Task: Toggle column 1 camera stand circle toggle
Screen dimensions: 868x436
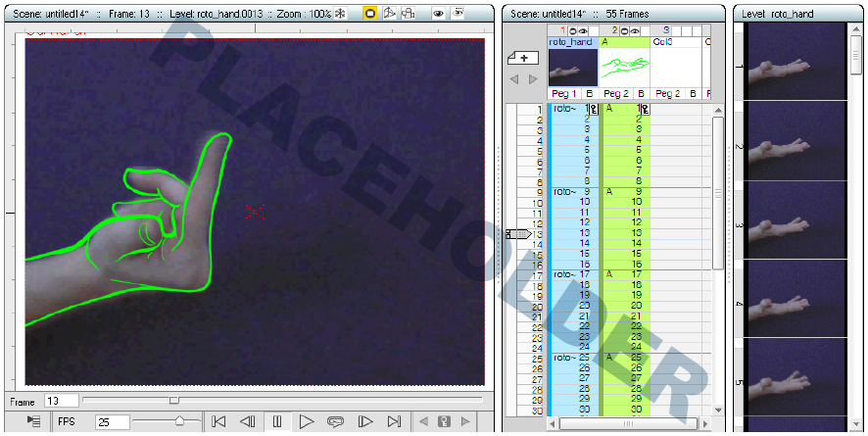Action: [572, 31]
